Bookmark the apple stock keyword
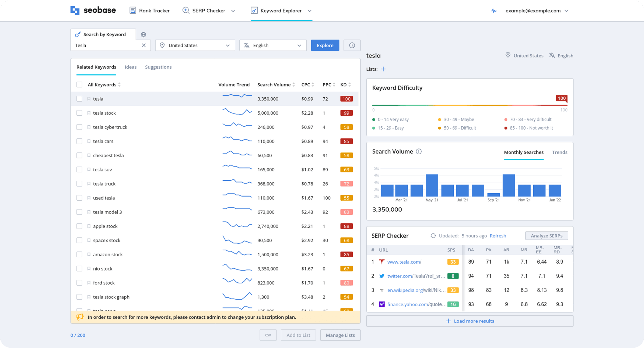Viewport: 644px width, 348px height. click(x=89, y=226)
